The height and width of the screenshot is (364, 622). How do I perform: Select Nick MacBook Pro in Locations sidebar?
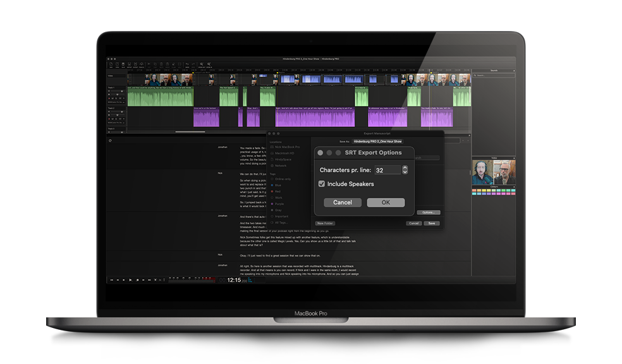click(x=285, y=147)
